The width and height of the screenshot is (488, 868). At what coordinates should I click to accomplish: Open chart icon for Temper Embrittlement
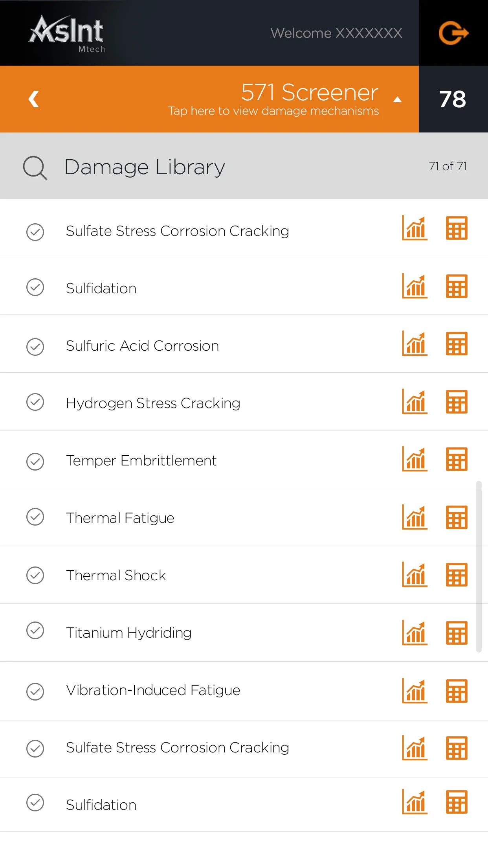(415, 459)
